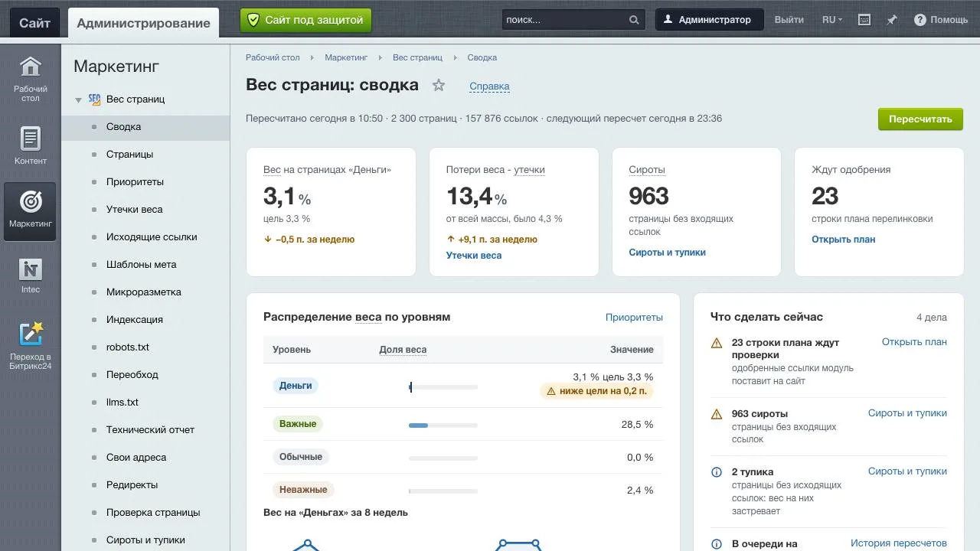Screen dimensions: 980x551
Task: Open История пересчетов link
Action: click(899, 543)
